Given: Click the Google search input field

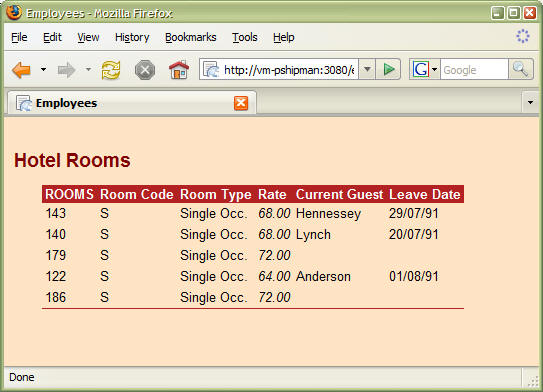Looking at the screenshot, I should 474,70.
